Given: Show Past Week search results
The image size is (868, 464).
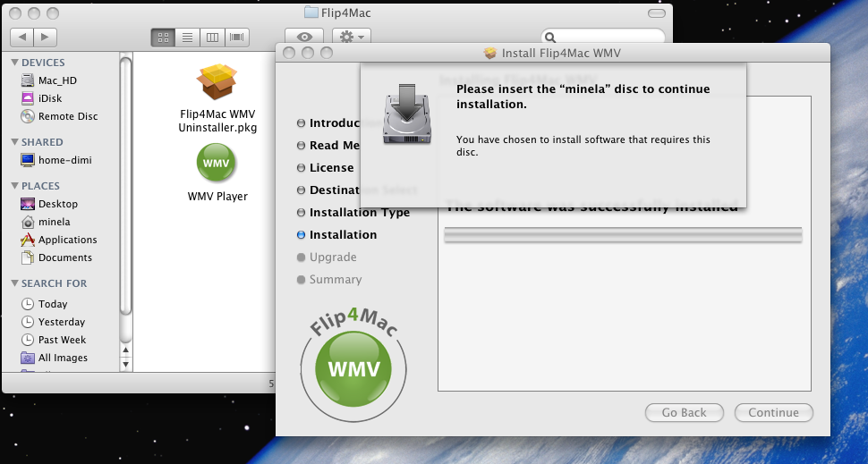Looking at the screenshot, I should (62, 340).
